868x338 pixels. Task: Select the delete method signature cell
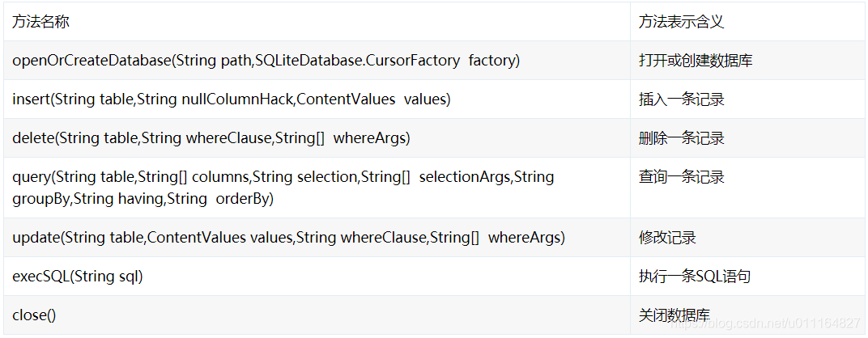[x=211, y=138]
